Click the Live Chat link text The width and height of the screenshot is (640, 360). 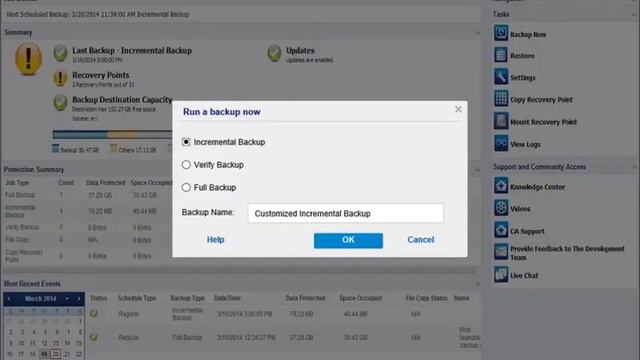coord(524,276)
